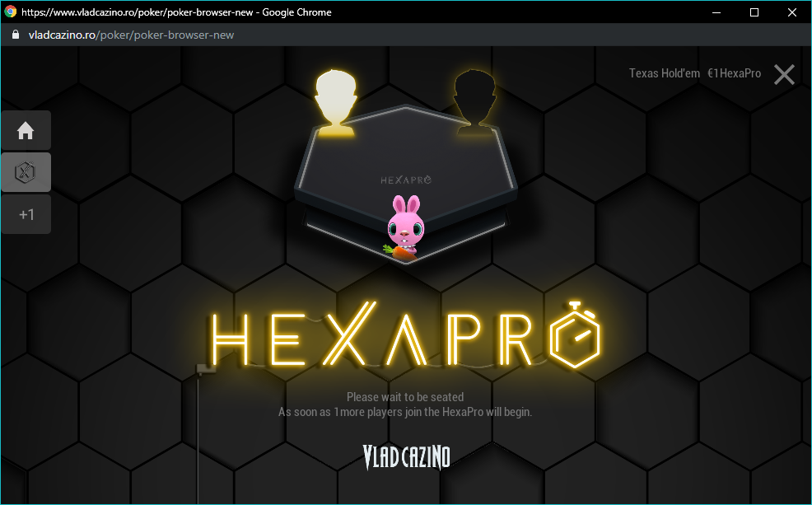
Task: Maximize the Chrome window
Action: tap(754, 12)
